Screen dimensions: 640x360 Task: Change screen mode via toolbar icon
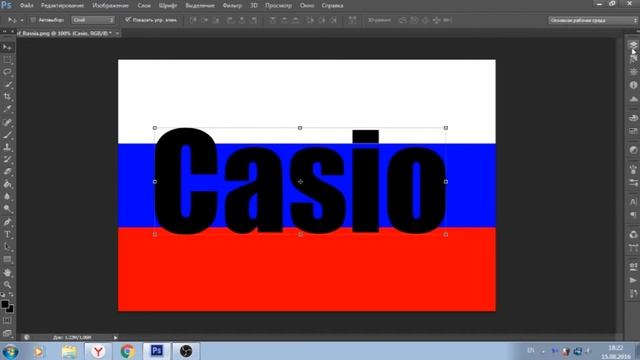(x=7, y=333)
